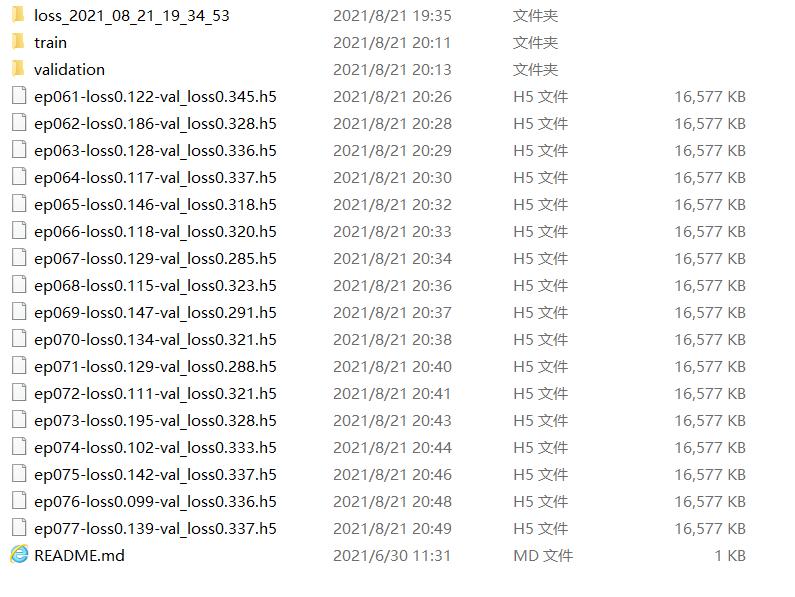Image resolution: width=795 pixels, height=597 pixels.
Task: Click the README.md file icon
Action: pos(19,555)
